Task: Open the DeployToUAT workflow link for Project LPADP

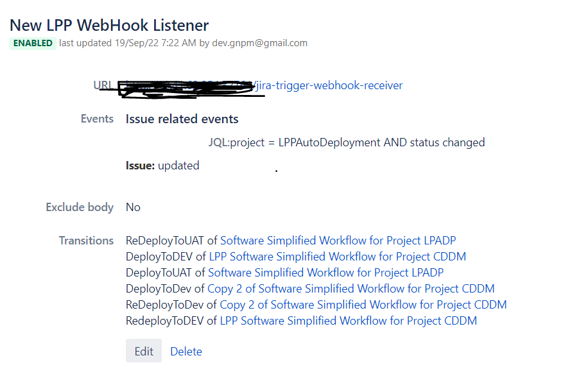Action: [x=325, y=272]
